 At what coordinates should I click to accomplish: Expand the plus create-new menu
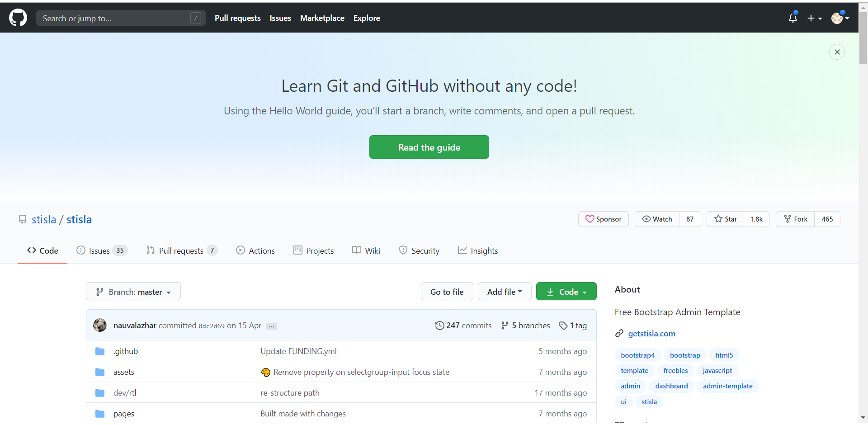click(815, 18)
